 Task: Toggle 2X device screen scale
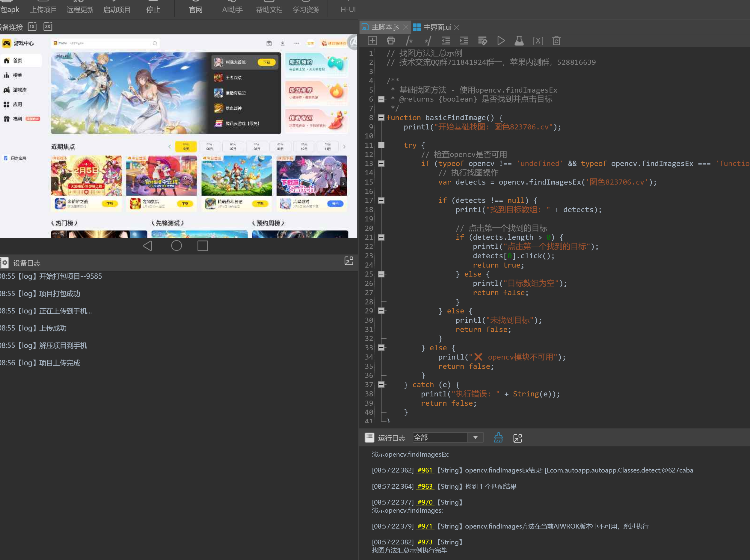coord(48,26)
